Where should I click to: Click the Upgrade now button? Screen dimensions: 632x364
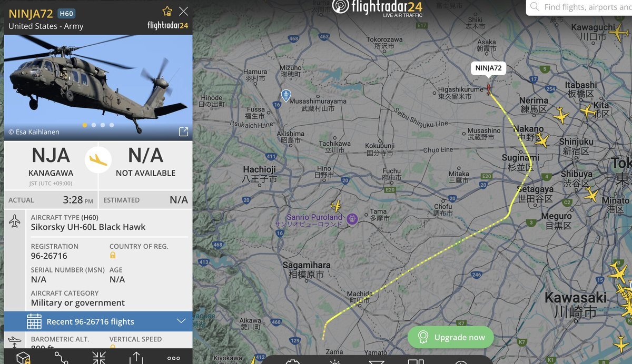pyautogui.click(x=450, y=337)
